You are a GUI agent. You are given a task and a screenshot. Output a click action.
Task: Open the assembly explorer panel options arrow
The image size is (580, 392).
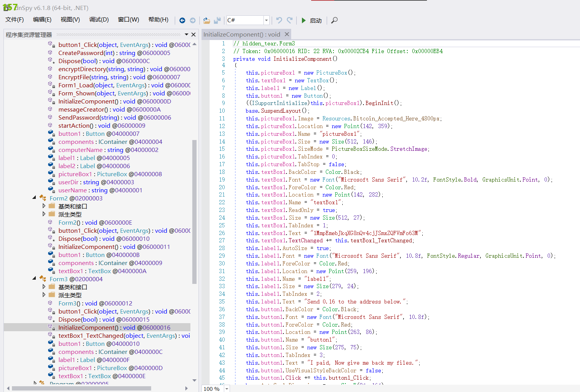tap(187, 35)
